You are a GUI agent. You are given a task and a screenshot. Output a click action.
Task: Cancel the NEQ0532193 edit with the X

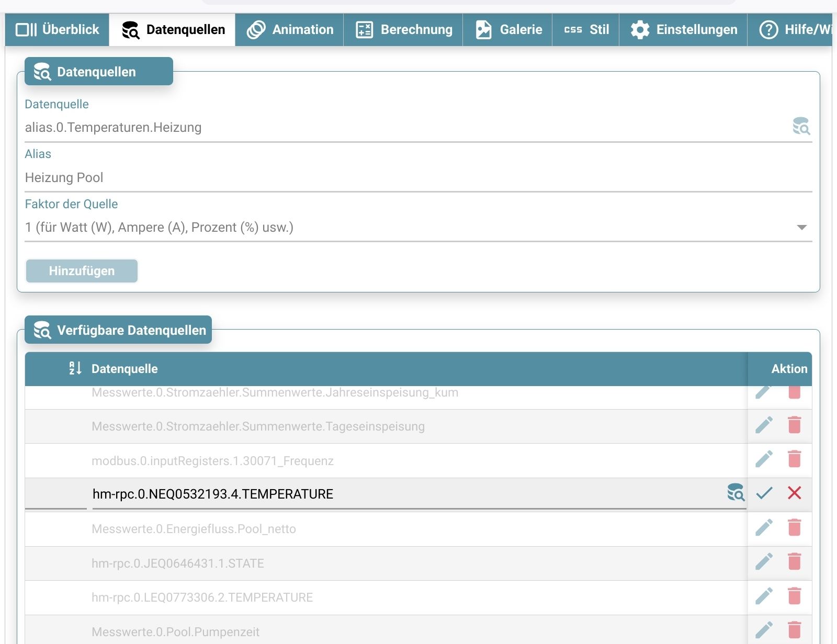[x=795, y=493]
